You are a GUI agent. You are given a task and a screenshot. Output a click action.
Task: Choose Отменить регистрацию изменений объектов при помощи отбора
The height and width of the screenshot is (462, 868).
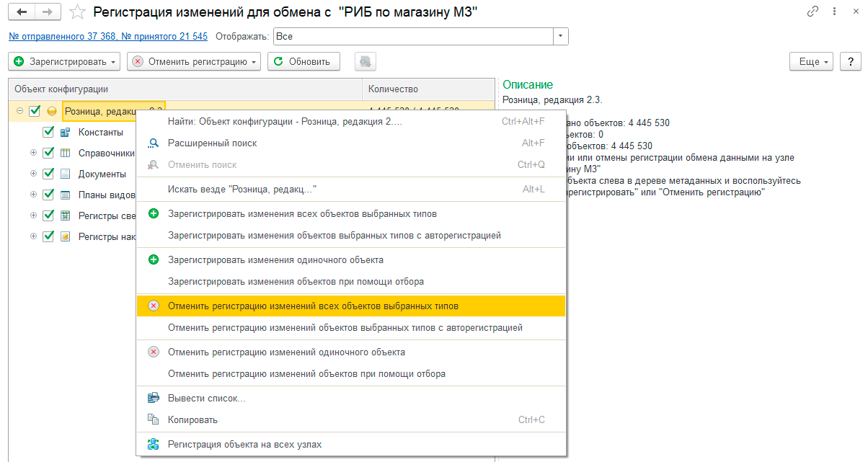click(x=350, y=373)
